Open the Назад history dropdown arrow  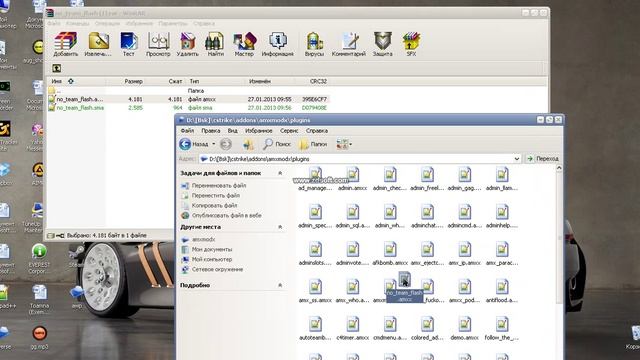pyautogui.click(x=213, y=144)
